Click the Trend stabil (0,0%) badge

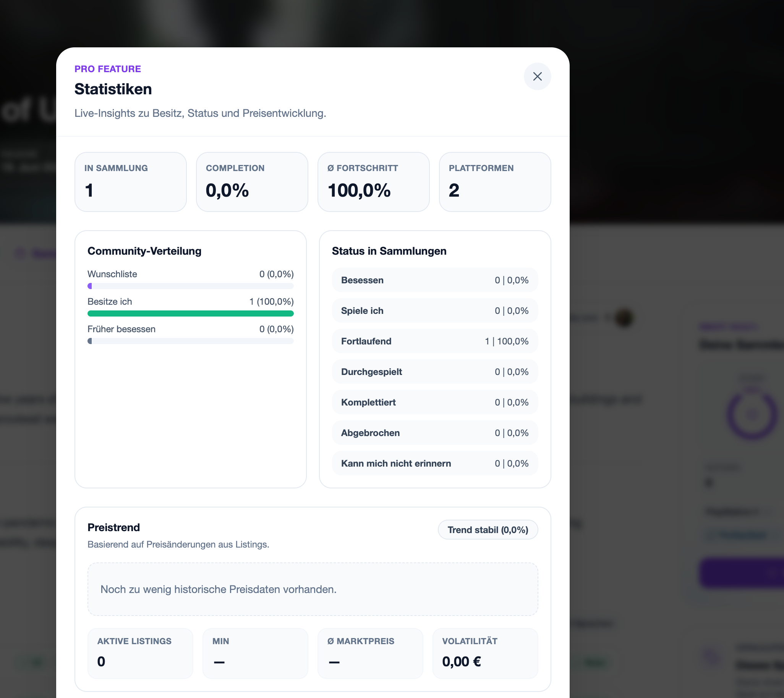488,530
